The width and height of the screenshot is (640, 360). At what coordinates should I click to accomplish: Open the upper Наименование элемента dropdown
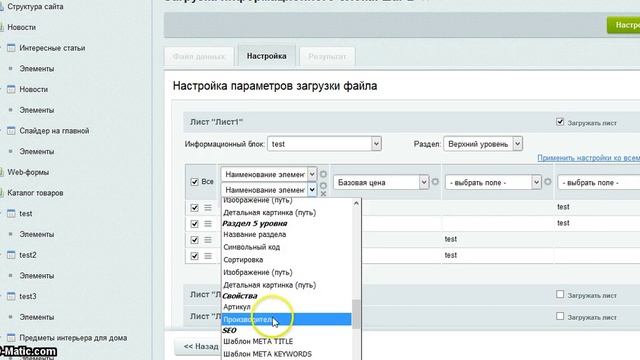[269, 174]
